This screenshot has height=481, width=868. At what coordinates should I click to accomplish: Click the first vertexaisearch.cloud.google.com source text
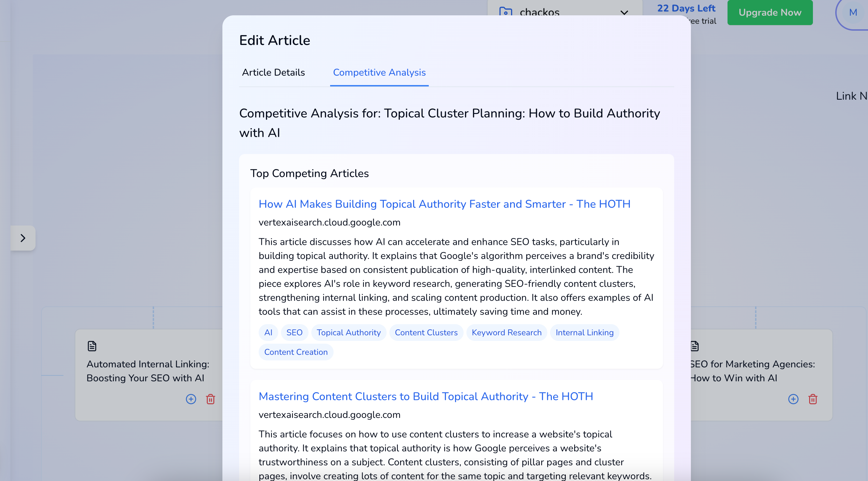click(x=329, y=222)
